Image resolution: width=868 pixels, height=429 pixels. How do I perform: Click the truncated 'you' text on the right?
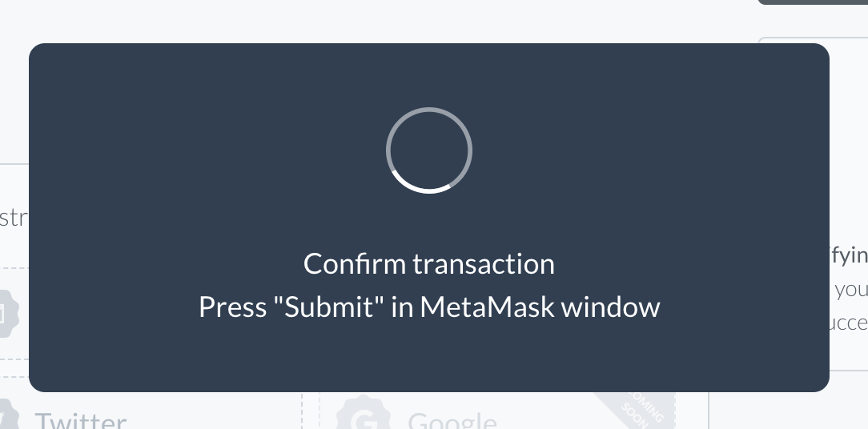[x=851, y=290]
